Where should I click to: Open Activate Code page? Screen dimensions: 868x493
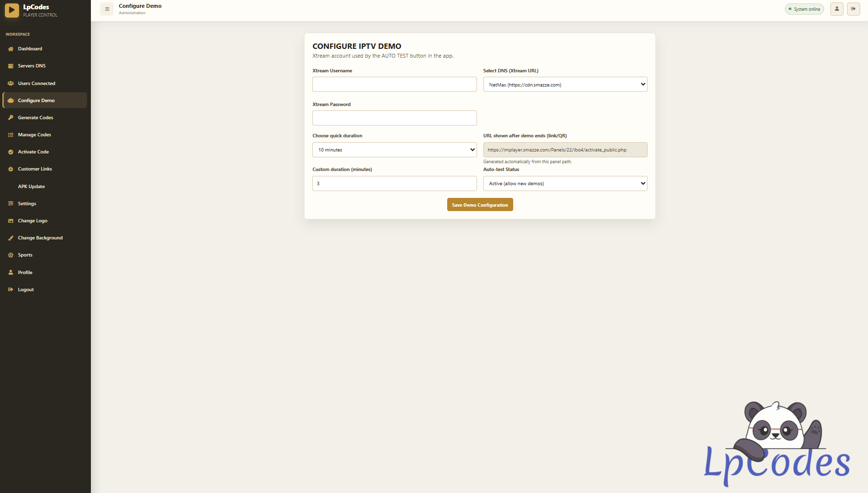coord(45,152)
